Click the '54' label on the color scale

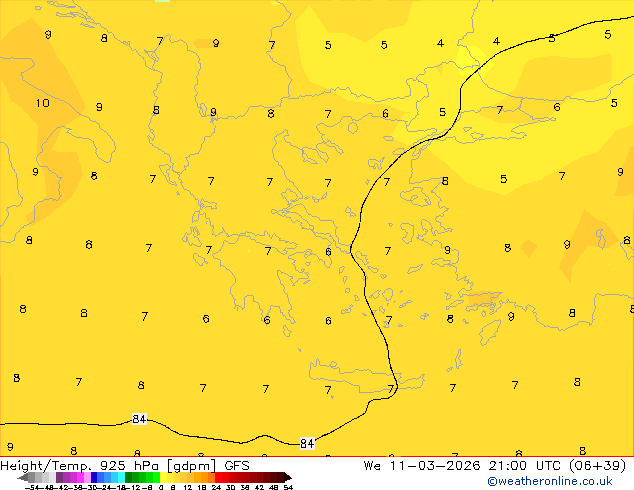(288, 487)
